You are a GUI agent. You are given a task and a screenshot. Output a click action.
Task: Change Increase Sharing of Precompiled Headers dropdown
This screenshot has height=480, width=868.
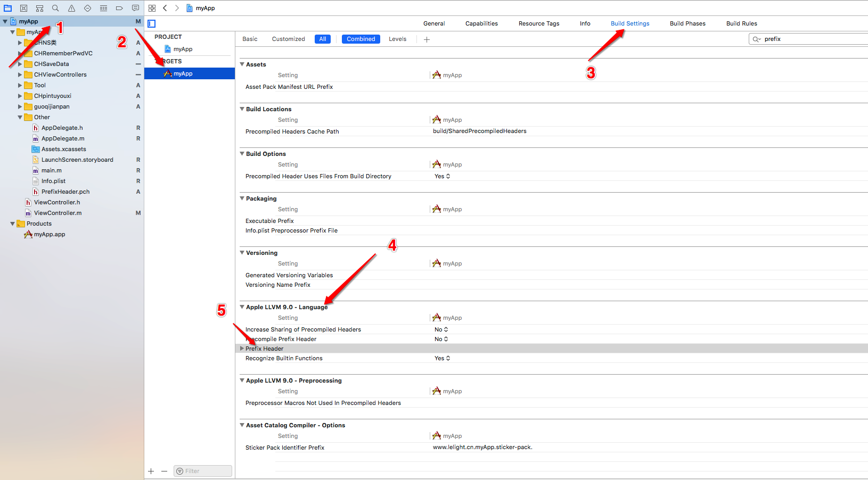pos(441,329)
